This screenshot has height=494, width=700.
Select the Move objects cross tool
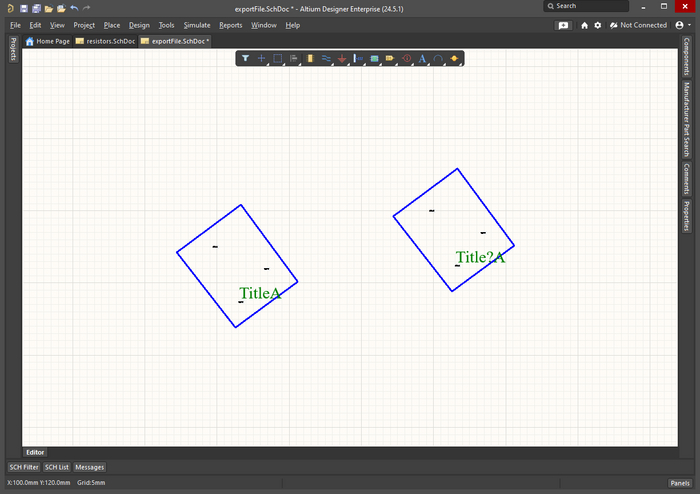pyautogui.click(x=261, y=58)
